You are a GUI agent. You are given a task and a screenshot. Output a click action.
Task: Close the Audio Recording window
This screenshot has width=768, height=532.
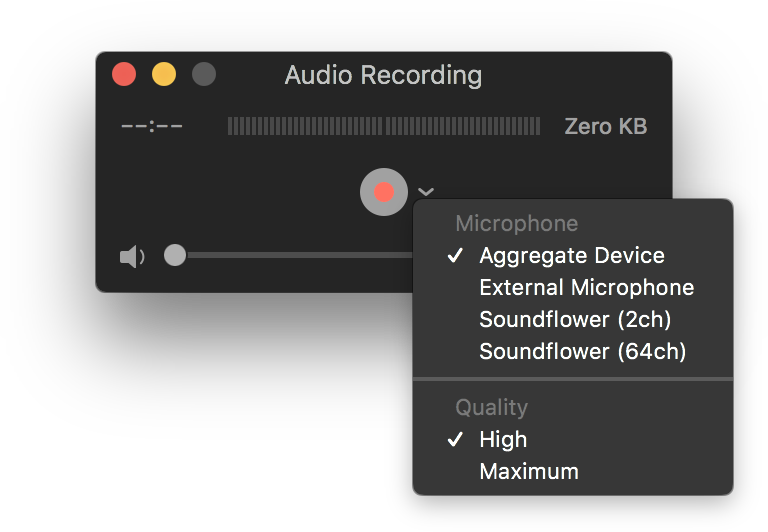[124, 74]
